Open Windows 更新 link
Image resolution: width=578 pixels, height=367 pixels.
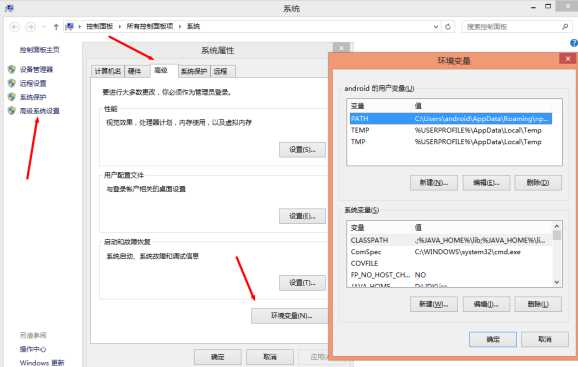tap(42, 363)
